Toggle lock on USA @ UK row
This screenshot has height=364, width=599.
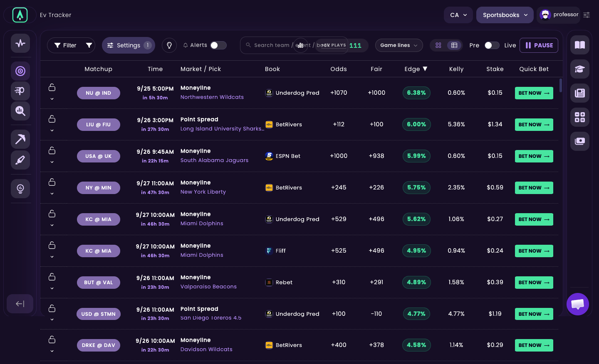pyautogui.click(x=52, y=150)
